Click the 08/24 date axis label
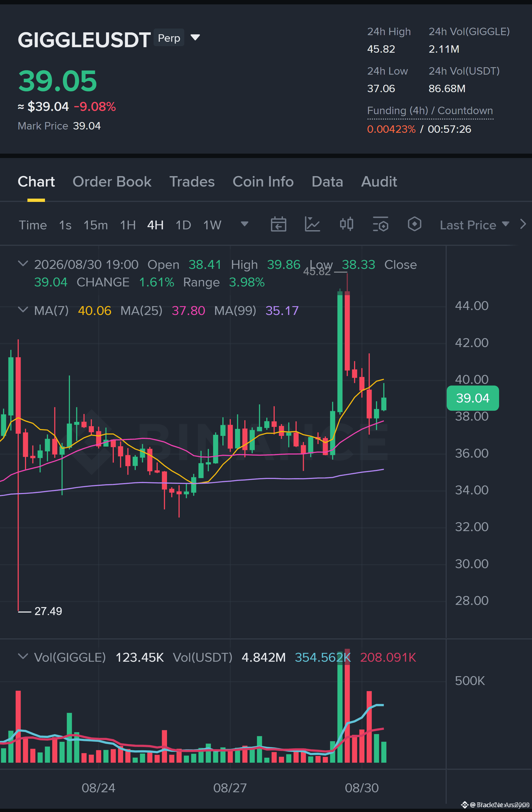 pos(98,788)
